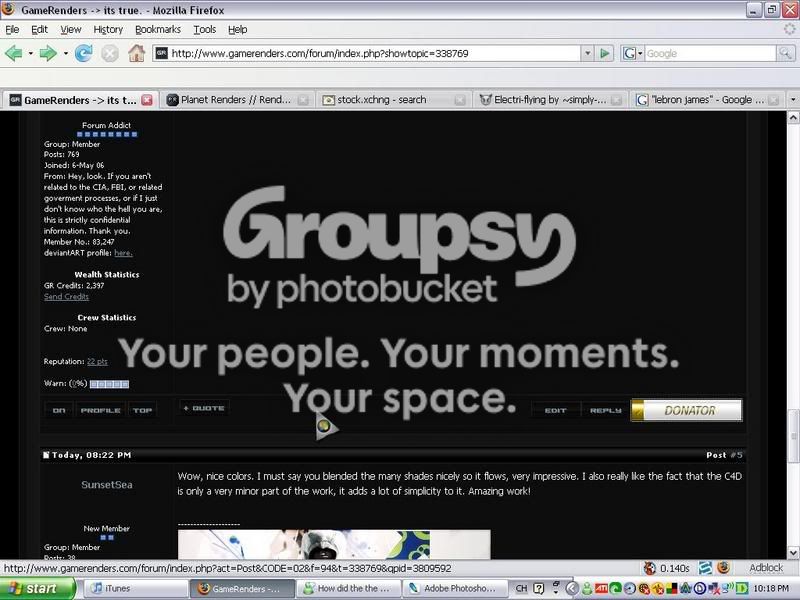The width and height of the screenshot is (800, 600).
Task: Open the Tools menu
Action: 205,30
